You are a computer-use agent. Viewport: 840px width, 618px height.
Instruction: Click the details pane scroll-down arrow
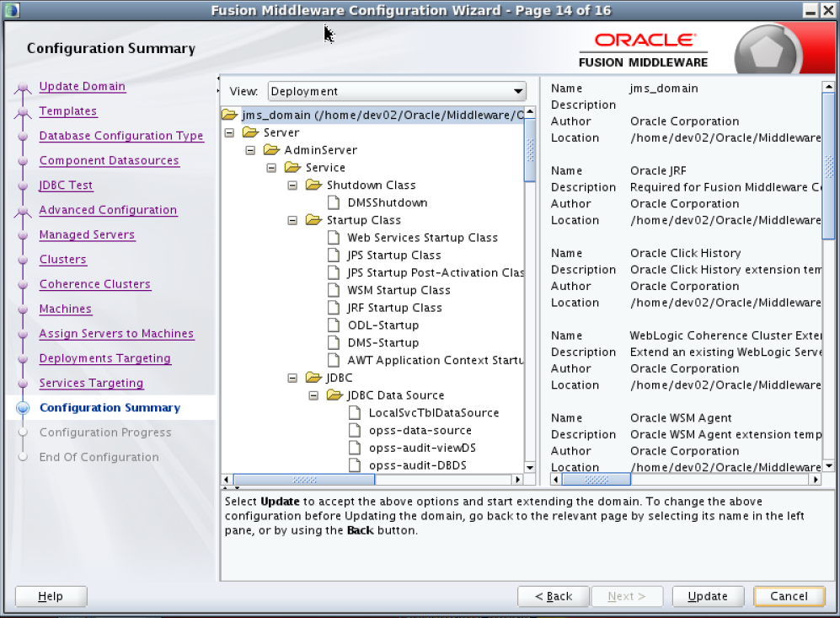pos(828,466)
